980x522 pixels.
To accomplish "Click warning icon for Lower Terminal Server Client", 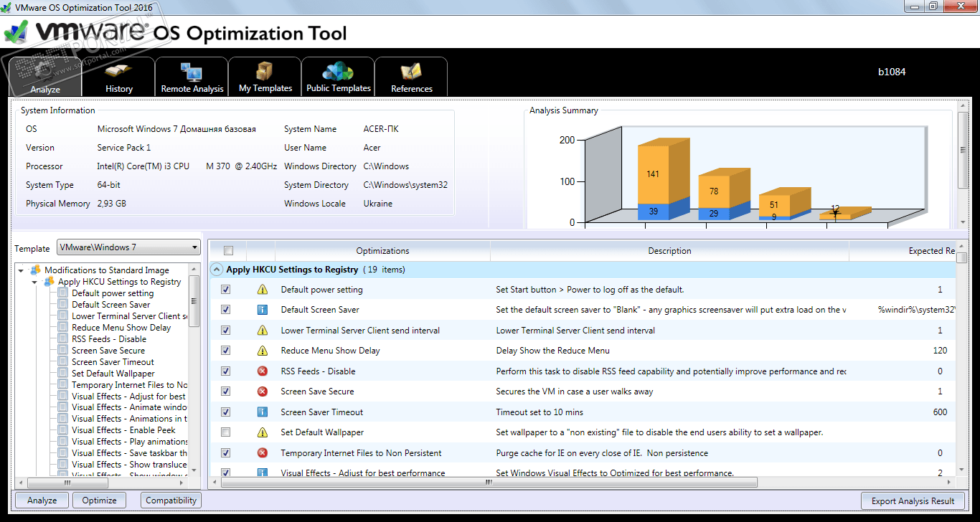I will 263,331.
